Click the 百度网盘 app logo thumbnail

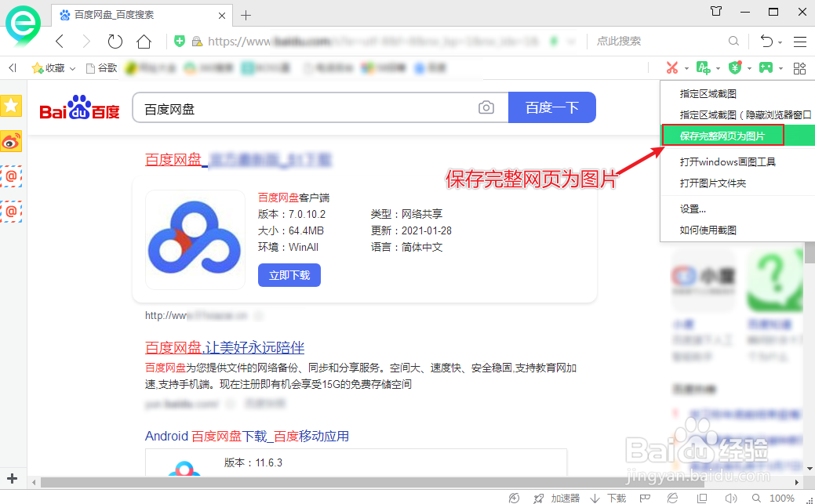(x=195, y=240)
